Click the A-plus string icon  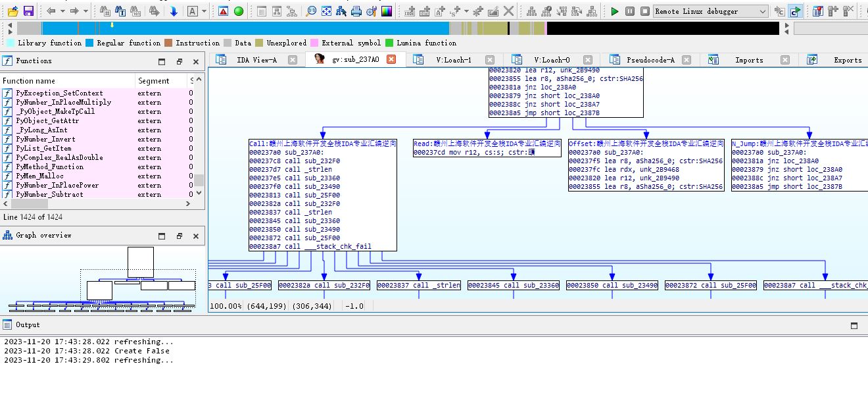[x=441, y=11]
